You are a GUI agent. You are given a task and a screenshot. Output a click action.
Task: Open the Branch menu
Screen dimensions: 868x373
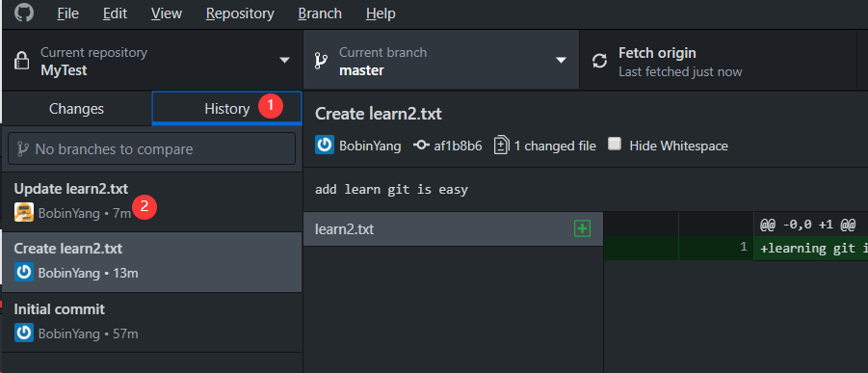point(320,13)
